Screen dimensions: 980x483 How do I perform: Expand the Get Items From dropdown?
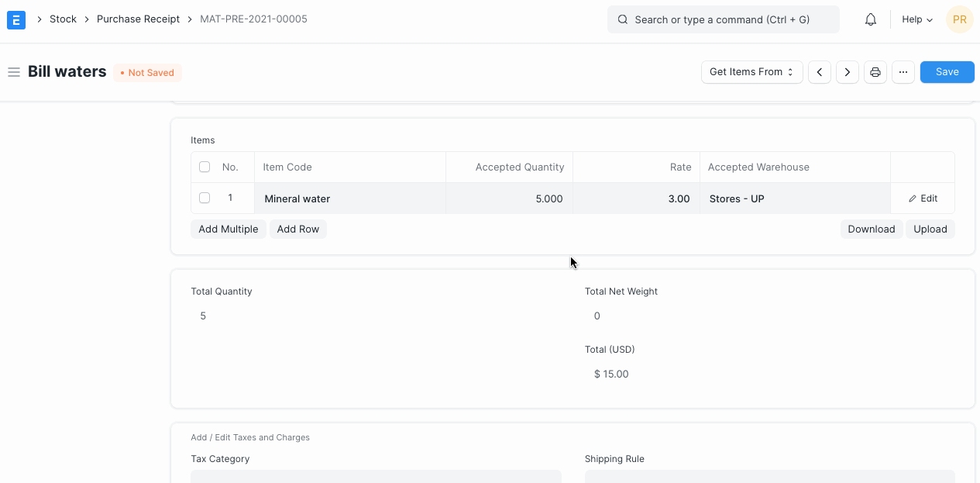(x=751, y=72)
